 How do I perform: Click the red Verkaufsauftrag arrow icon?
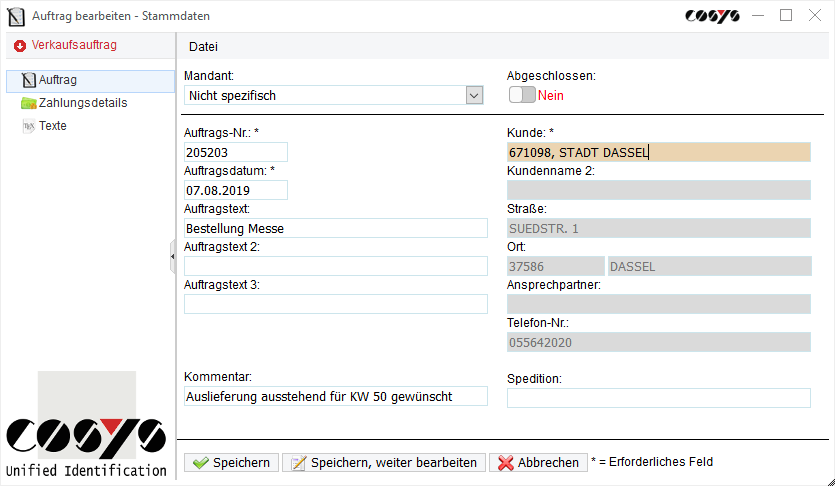(x=20, y=46)
